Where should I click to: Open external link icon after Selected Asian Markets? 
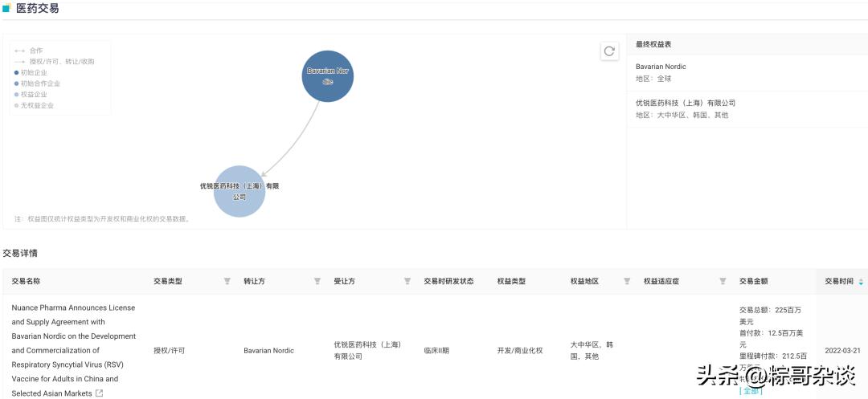pos(99,393)
